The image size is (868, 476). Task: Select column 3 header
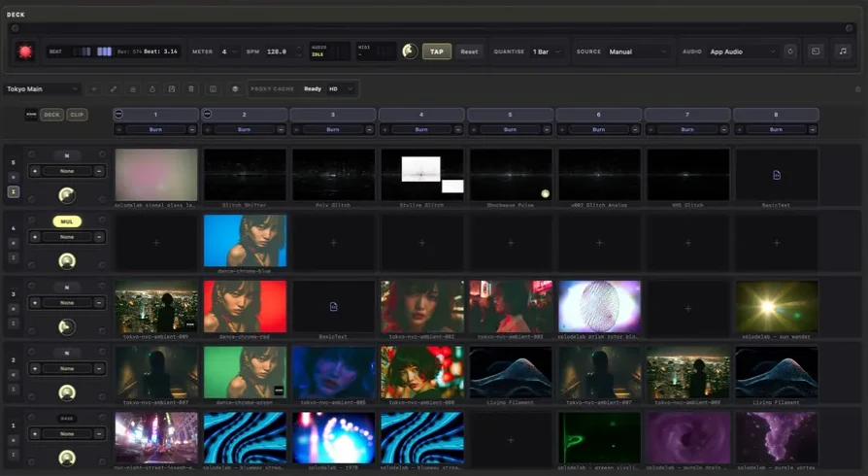333,115
